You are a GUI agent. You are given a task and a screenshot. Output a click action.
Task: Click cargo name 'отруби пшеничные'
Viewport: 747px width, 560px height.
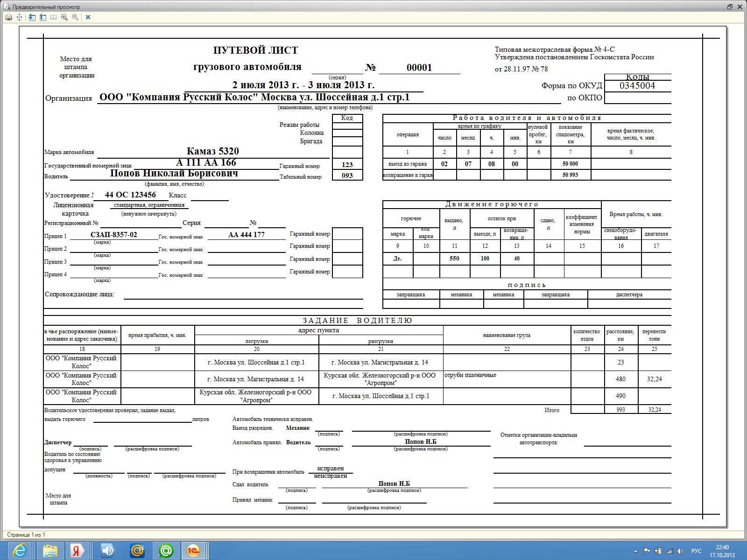(x=470, y=375)
